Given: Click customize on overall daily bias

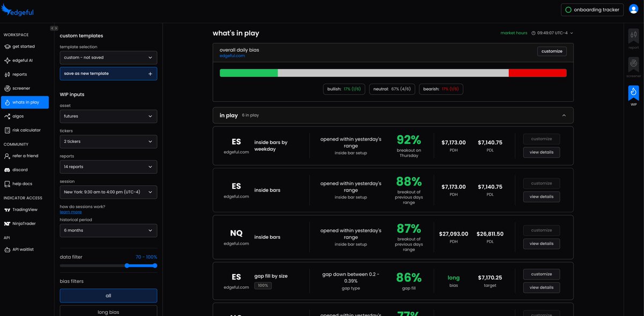Looking at the screenshot, I should point(552,52).
